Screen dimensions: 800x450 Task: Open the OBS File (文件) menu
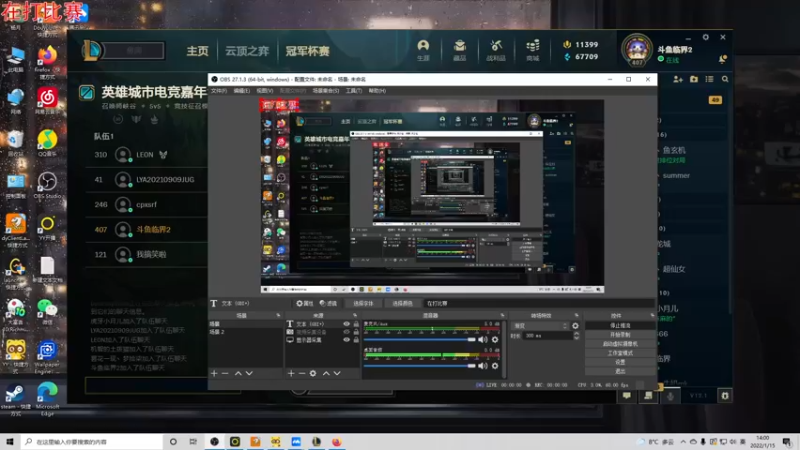pyautogui.click(x=219, y=91)
